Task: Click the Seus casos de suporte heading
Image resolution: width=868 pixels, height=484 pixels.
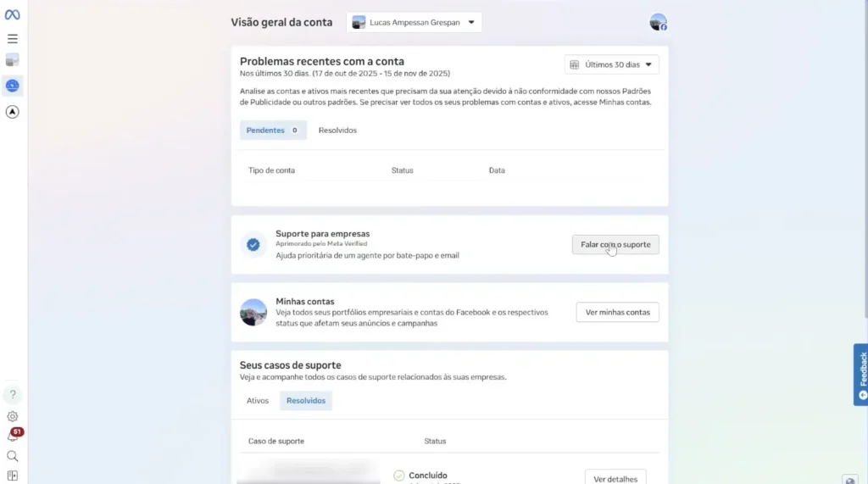Action: 290,365
